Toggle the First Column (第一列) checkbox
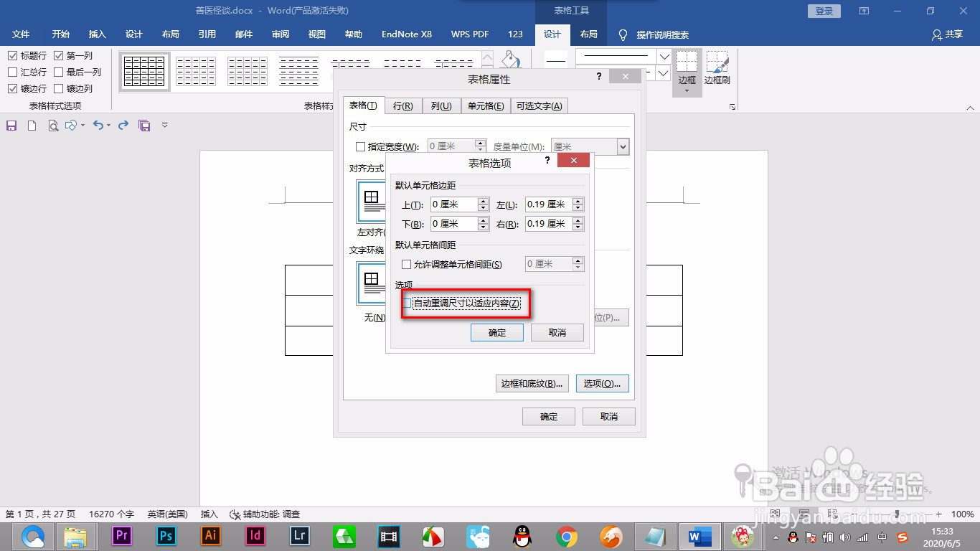 coord(59,55)
